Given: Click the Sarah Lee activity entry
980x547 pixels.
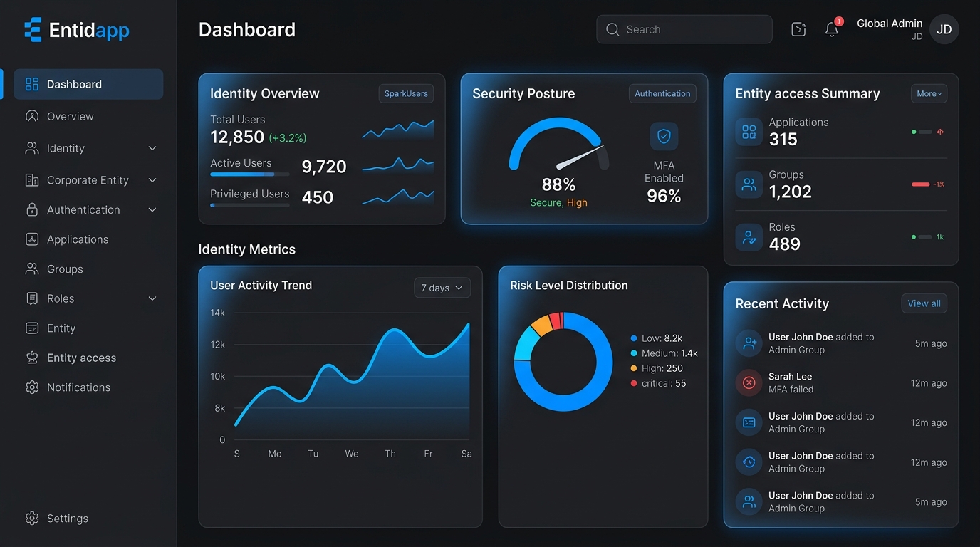Looking at the screenshot, I should coord(841,382).
